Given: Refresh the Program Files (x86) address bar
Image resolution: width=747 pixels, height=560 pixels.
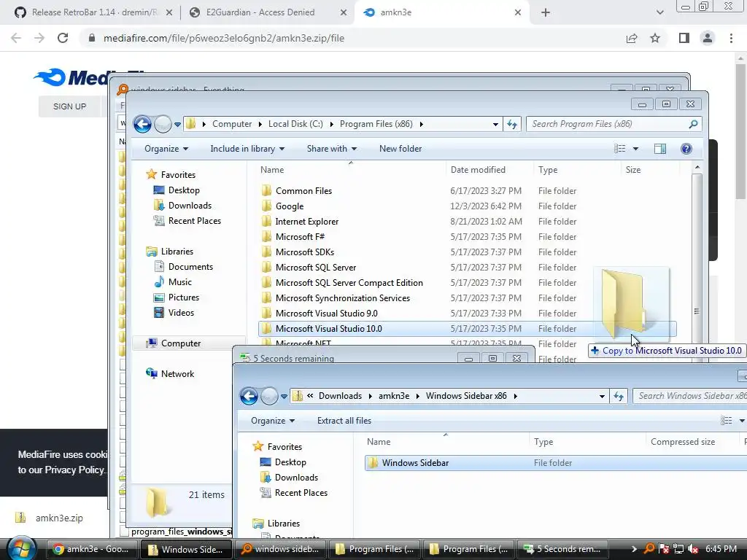Looking at the screenshot, I should point(512,124).
